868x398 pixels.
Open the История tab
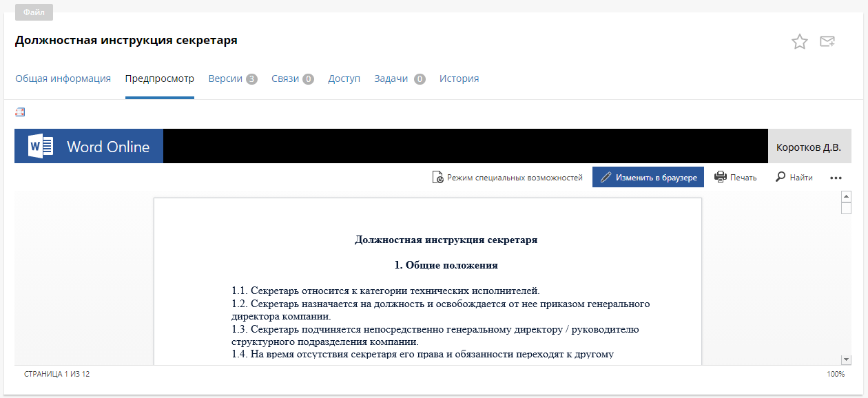pos(459,78)
